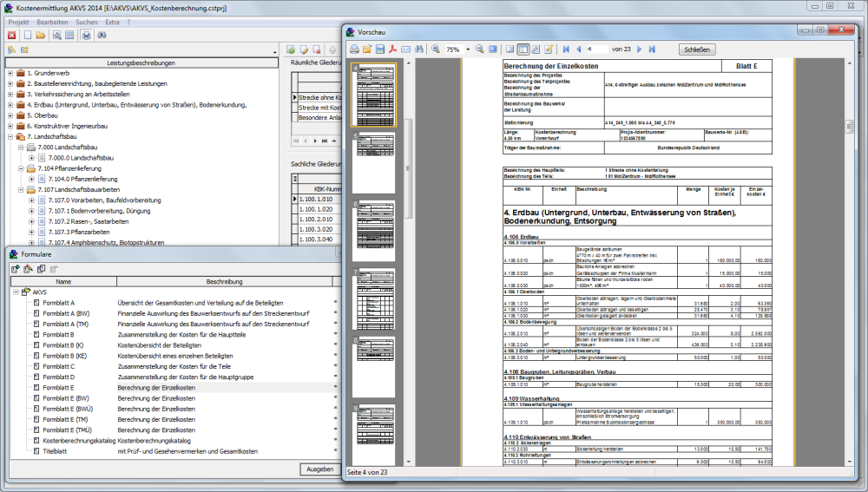Click the tree view icon above Leistungsbeschreibungen
This screenshot has height=492, width=868.
[11, 49]
